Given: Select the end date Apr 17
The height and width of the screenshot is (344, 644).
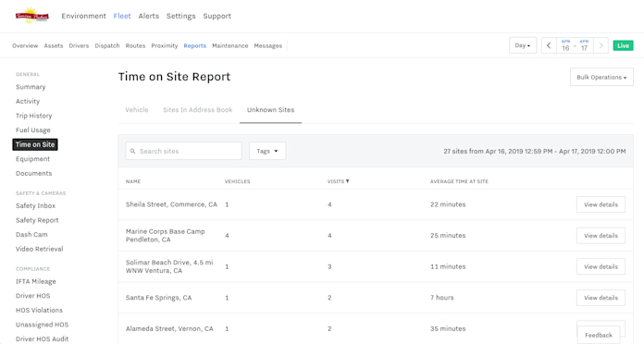Looking at the screenshot, I should [584, 45].
